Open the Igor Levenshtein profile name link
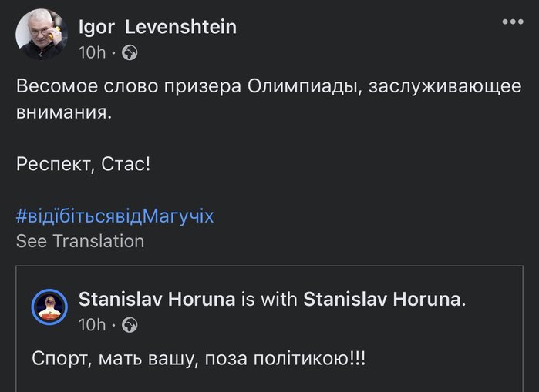 [x=158, y=27]
